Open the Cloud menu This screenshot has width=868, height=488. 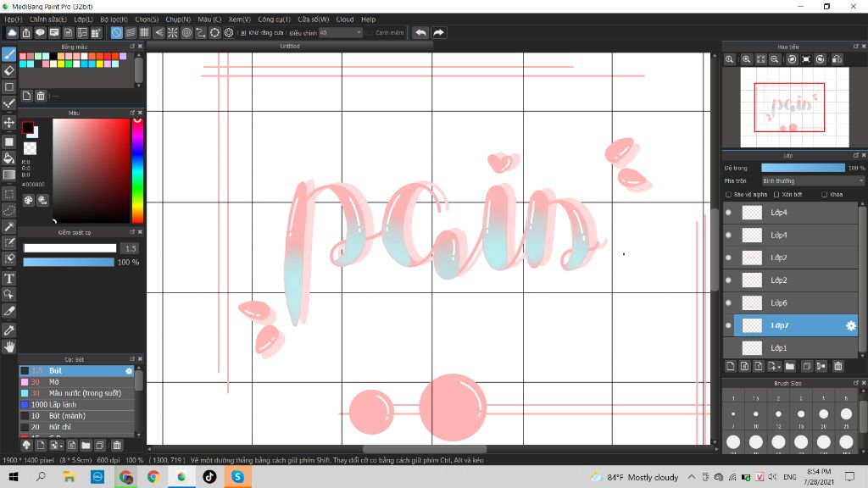tap(345, 19)
